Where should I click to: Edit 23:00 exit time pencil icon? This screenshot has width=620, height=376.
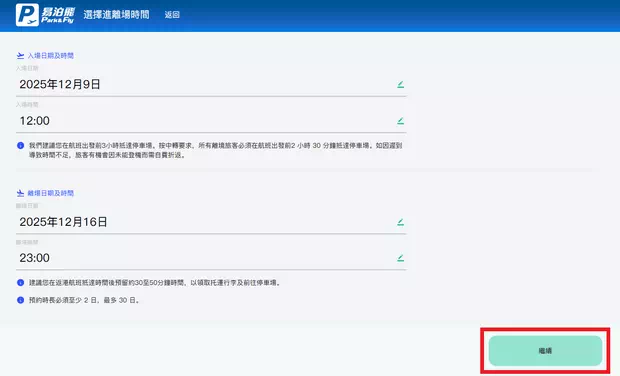coord(401,258)
